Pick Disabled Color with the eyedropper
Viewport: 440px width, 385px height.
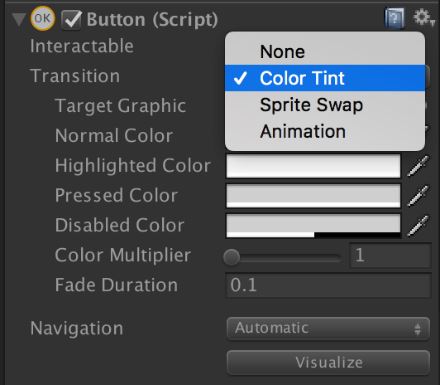coord(418,226)
